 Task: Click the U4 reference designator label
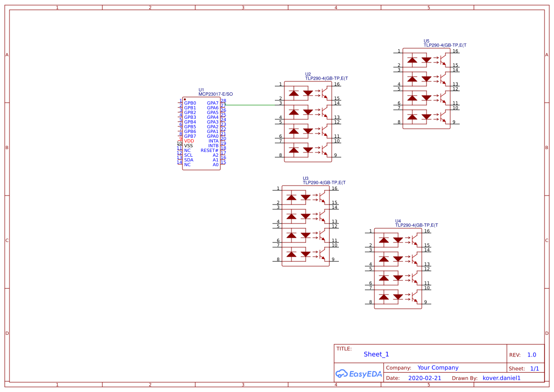[398, 221]
